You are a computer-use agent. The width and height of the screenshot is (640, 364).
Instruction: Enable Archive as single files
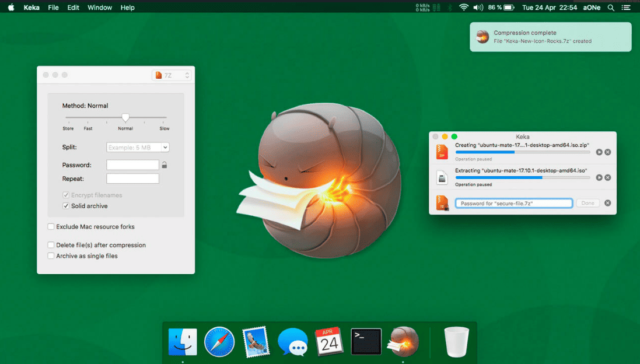click(x=51, y=256)
